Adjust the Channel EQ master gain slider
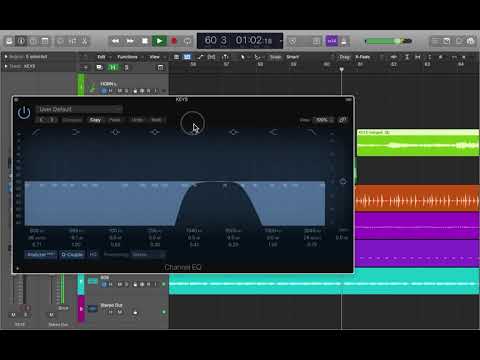Image resolution: width=480 pixels, height=360 pixels. [x=343, y=181]
